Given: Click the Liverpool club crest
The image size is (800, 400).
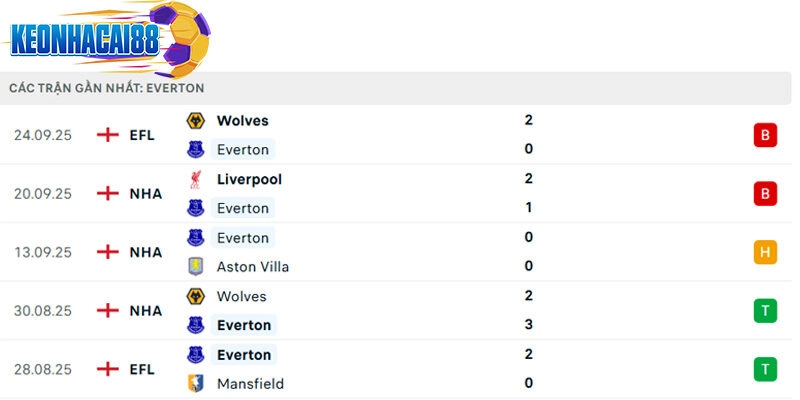Looking at the screenshot, I should 196,179.
